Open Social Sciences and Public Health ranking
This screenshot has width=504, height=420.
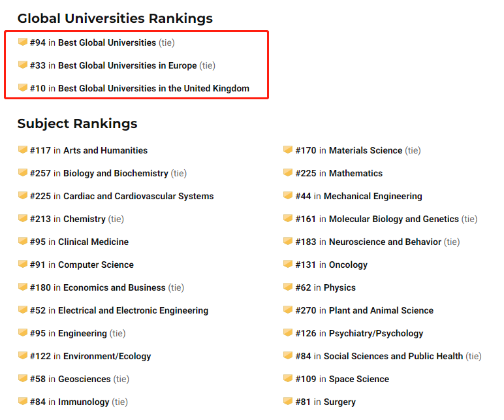click(x=394, y=357)
